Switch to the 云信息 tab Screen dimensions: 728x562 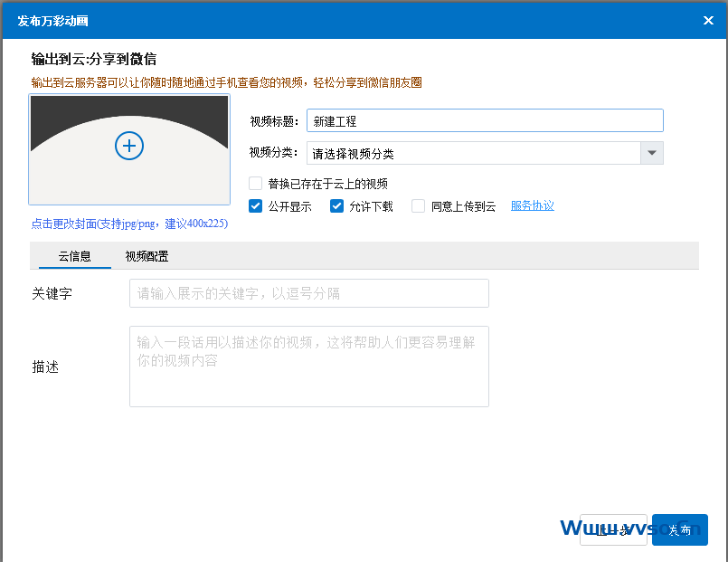click(75, 256)
